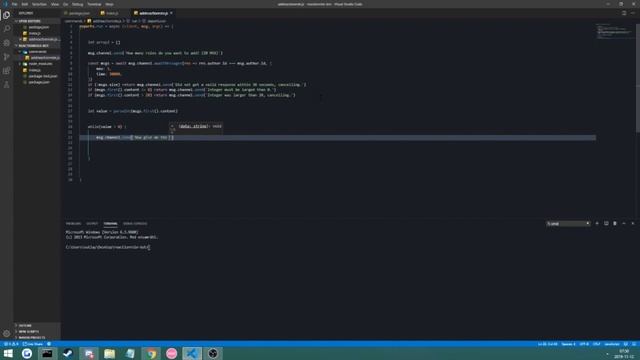Open the Search view in activity bar
The image size is (640, 360).
7,29
